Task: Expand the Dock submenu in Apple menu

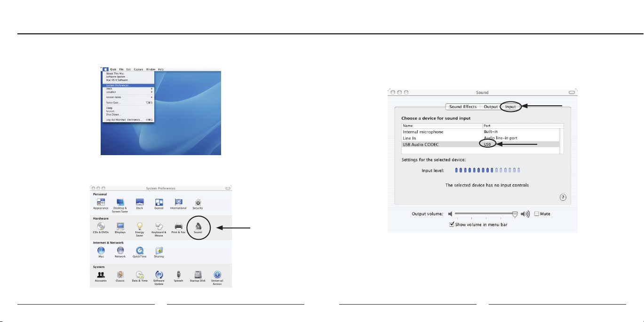Action: 128,89
